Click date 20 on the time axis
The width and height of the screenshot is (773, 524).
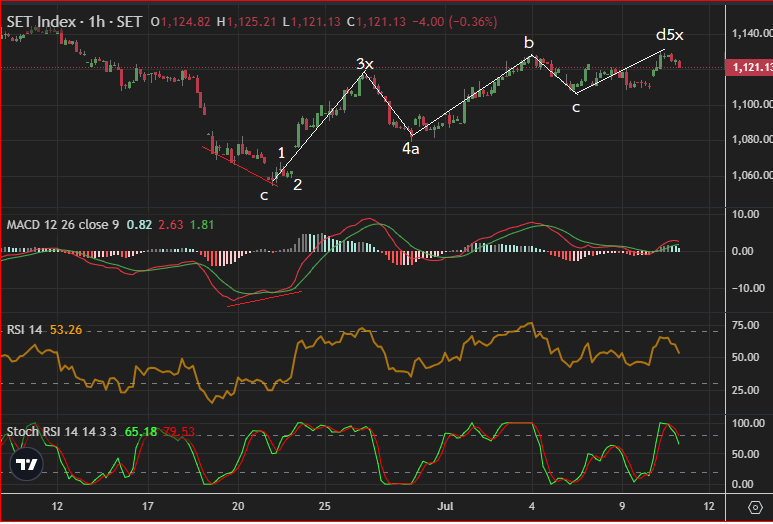238,506
